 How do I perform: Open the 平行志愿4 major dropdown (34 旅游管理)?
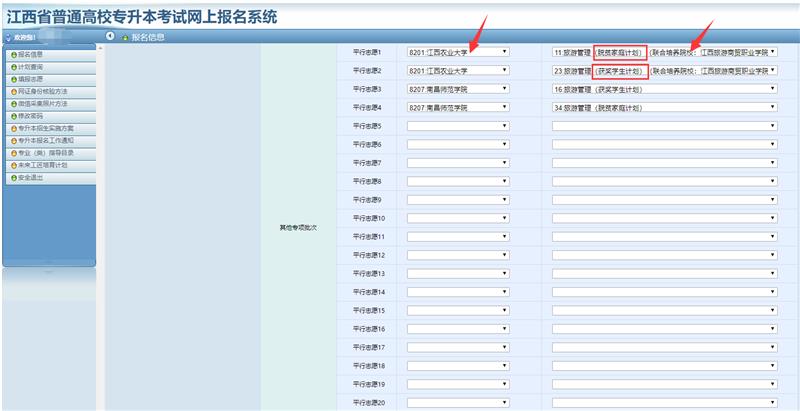click(665, 108)
